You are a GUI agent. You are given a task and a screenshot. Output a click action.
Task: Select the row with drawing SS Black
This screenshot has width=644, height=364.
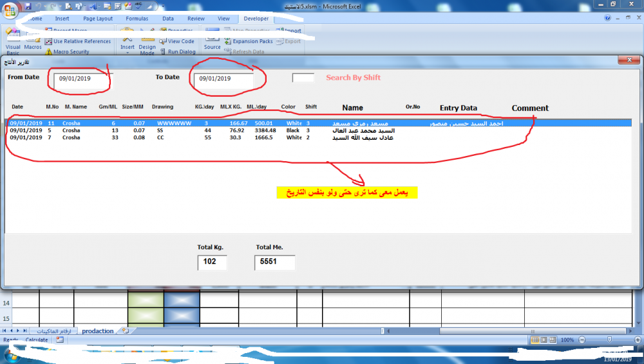(x=319, y=131)
